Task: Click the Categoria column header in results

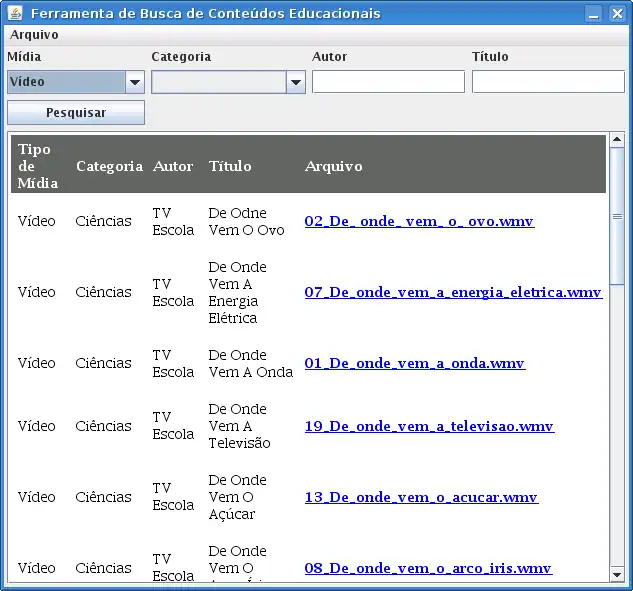Action: tap(109, 166)
